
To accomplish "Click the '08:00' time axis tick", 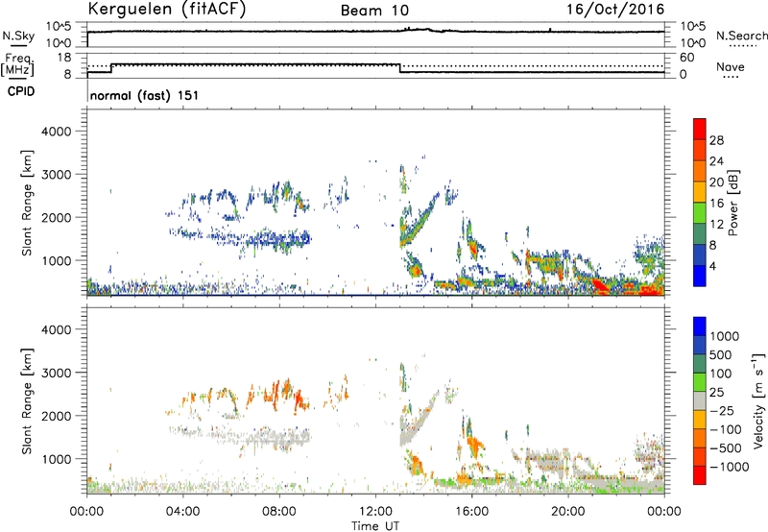I will 279,512.
